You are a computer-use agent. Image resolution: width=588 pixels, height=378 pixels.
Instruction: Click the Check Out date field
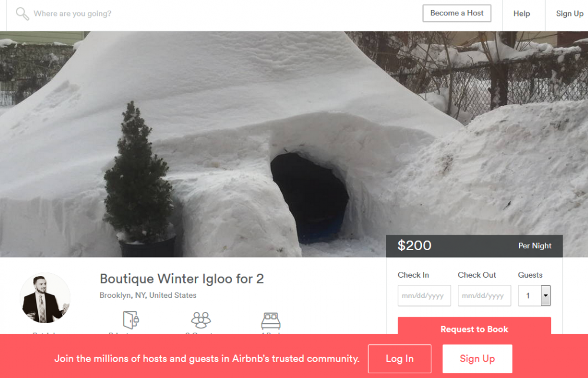pyautogui.click(x=484, y=295)
